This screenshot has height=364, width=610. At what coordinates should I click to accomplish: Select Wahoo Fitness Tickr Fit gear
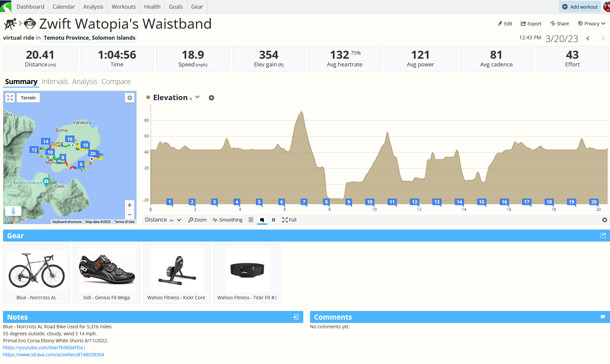(247, 274)
